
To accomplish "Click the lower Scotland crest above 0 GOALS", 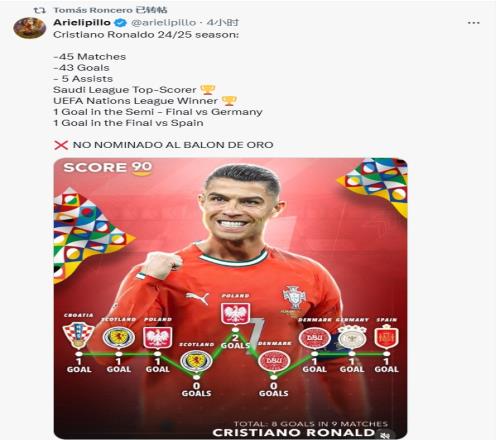I will 196,361.
